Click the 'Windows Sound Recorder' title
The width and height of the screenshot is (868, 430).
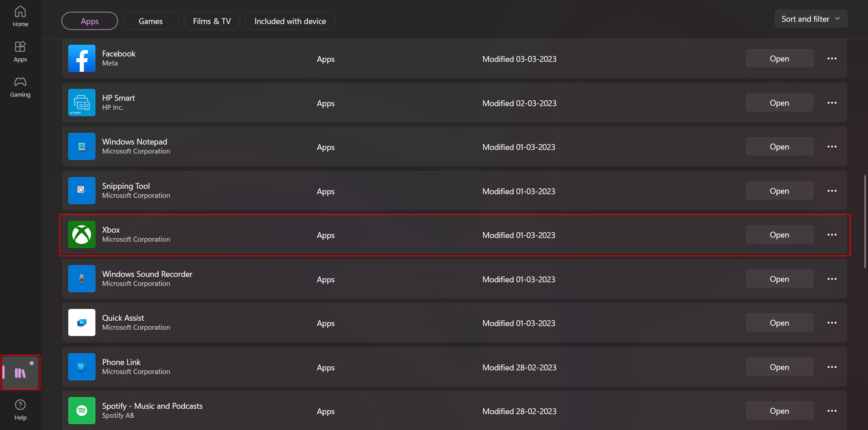coord(147,274)
